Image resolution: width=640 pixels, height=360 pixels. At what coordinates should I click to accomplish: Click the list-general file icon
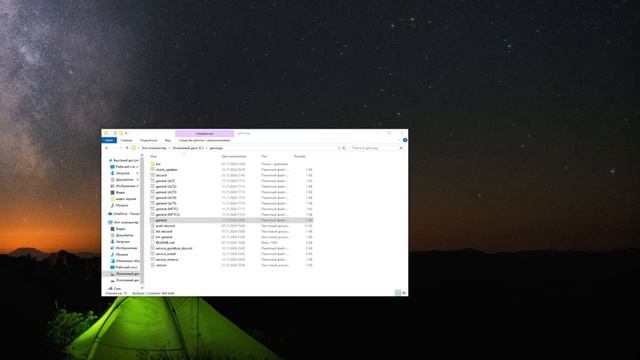pos(153,237)
